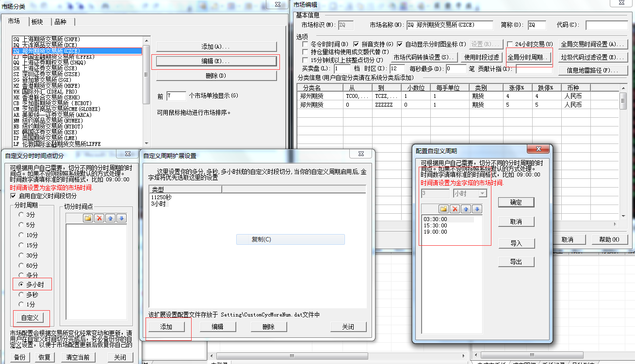Select the 15分 period radio button

[x=20, y=245]
